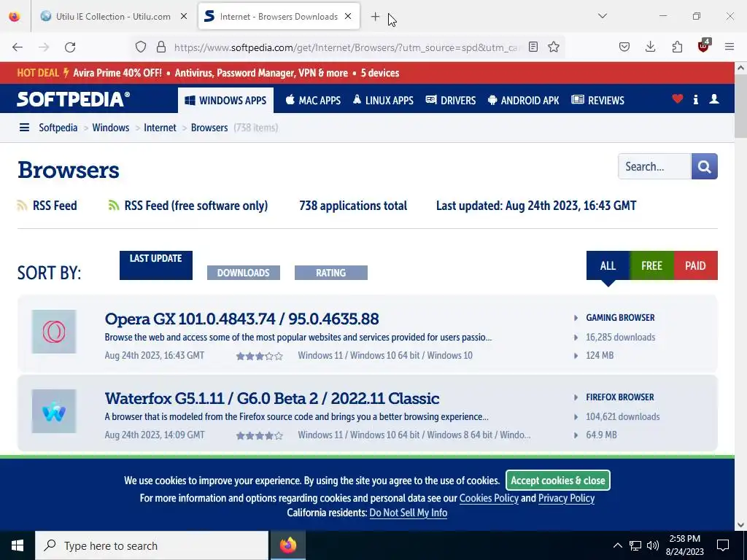Image resolution: width=747 pixels, height=560 pixels.
Task: Open Firefox View icon in the tab strip
Action: pyautogui.click(x=15, y=16)
